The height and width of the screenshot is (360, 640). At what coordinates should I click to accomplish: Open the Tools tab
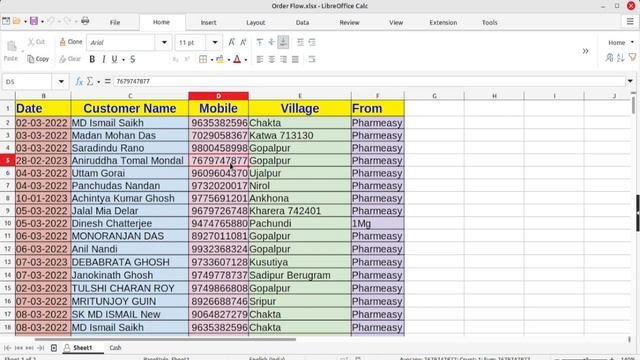click(x=490, y=23)
